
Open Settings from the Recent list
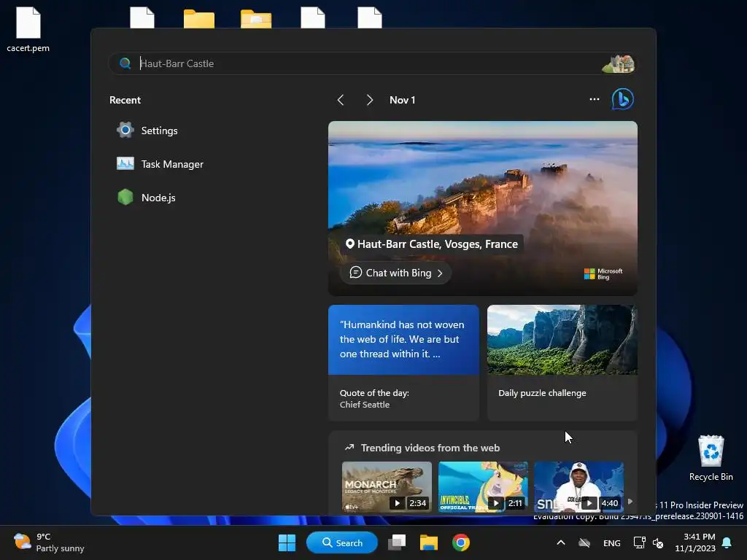point(147,131)
